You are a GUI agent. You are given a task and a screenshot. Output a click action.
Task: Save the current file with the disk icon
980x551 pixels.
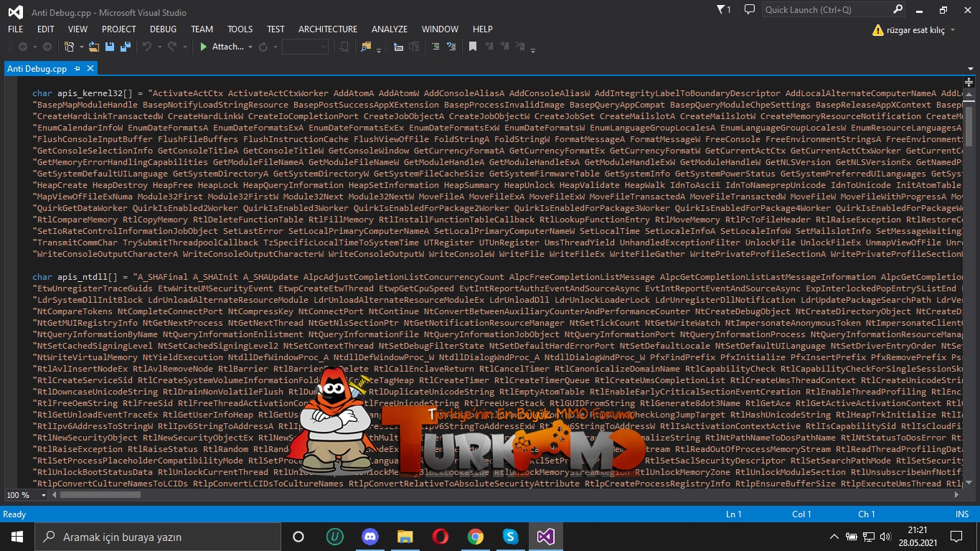(x=110, y=47)
